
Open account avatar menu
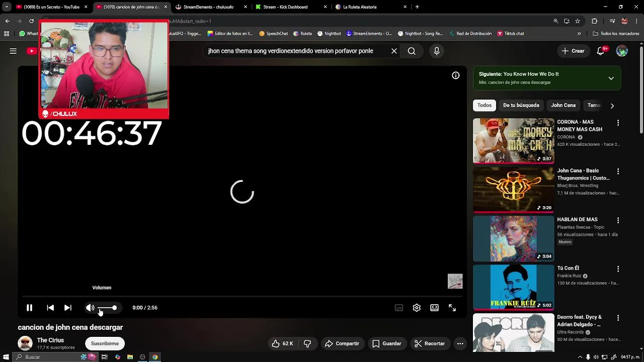[x=622, y=51]
